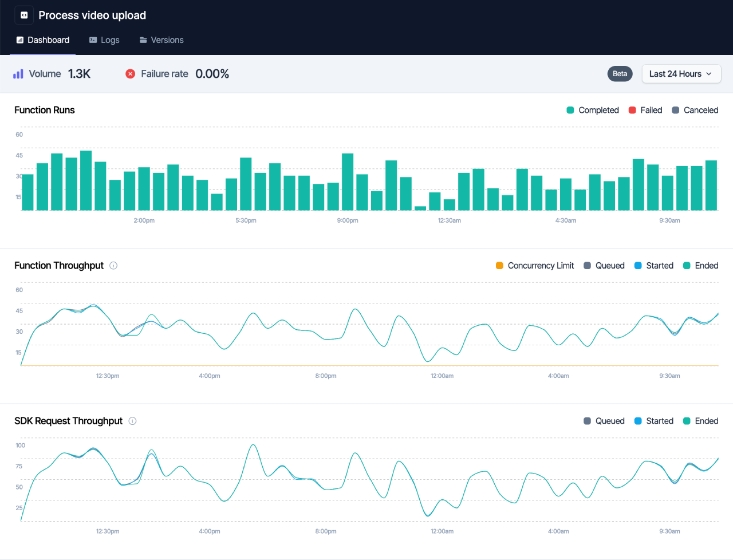This screenshot has height=560, width=733.
Task: Click the info icon next to Function Throughput
Action: (113, 266)
